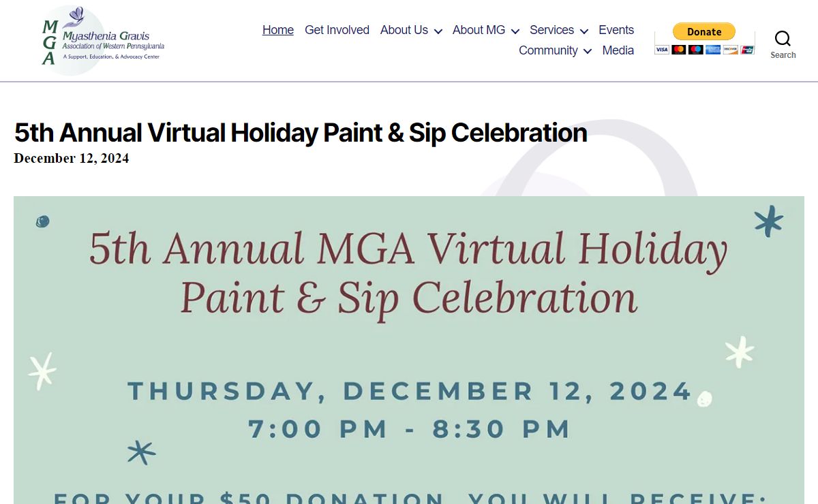Viewport: 818px width, 504px height.
Task: Click the Visa card icon
Action: pos(662,50)
